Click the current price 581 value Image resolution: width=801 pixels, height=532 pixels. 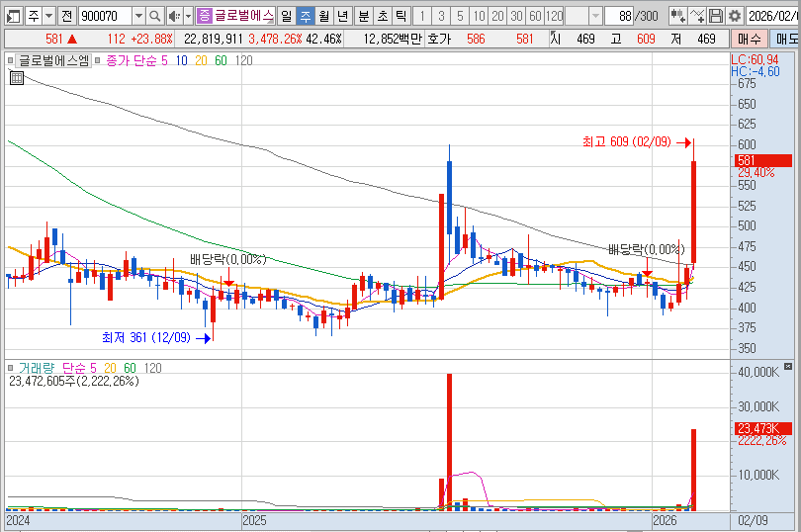53,39
